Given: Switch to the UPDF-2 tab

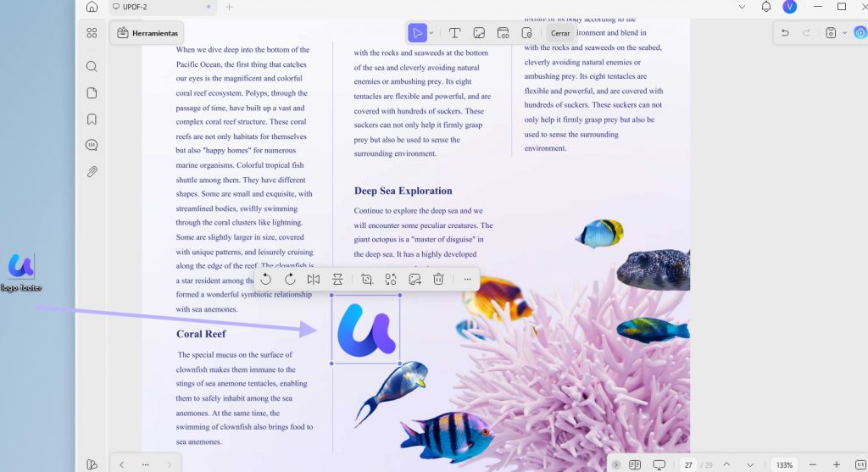Looking at the screenshot, I should [160, 7].
